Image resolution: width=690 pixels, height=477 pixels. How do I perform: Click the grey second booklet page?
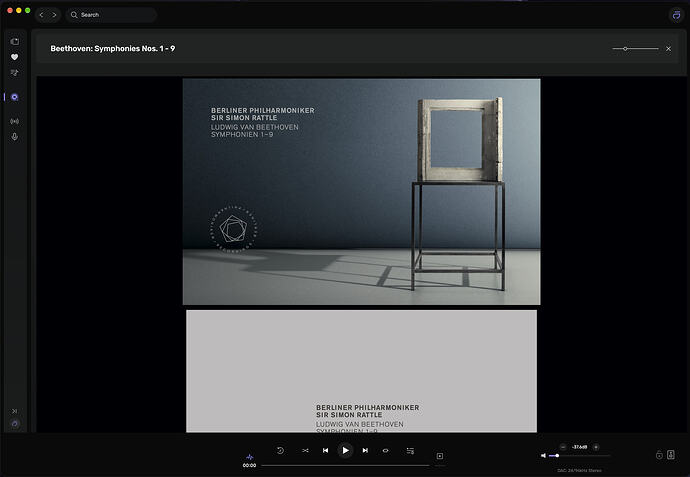pyautogui.click(x=361, y=371)
